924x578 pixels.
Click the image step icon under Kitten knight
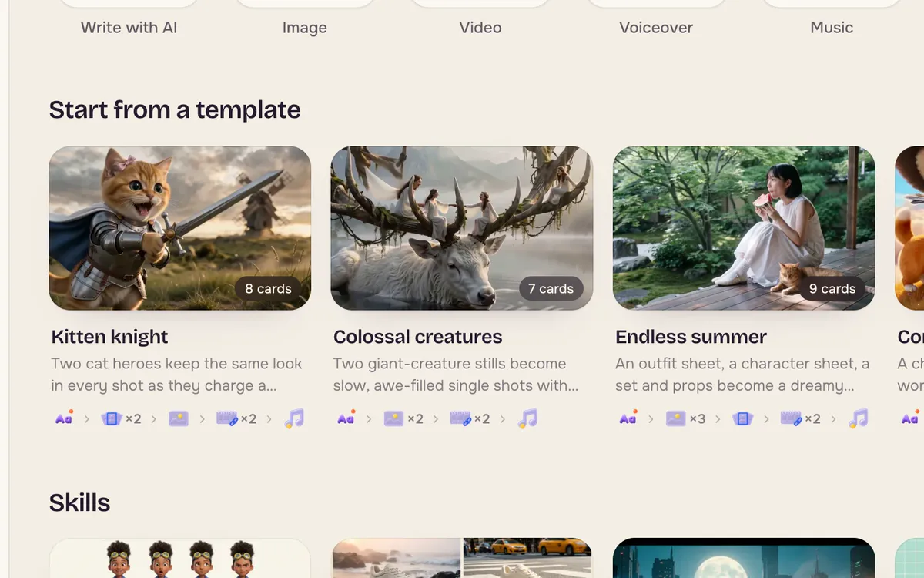point(179,418)
